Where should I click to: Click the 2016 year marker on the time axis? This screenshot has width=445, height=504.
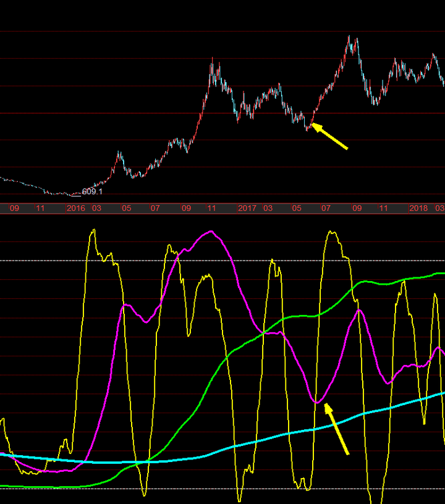click(x=76, y=208)
